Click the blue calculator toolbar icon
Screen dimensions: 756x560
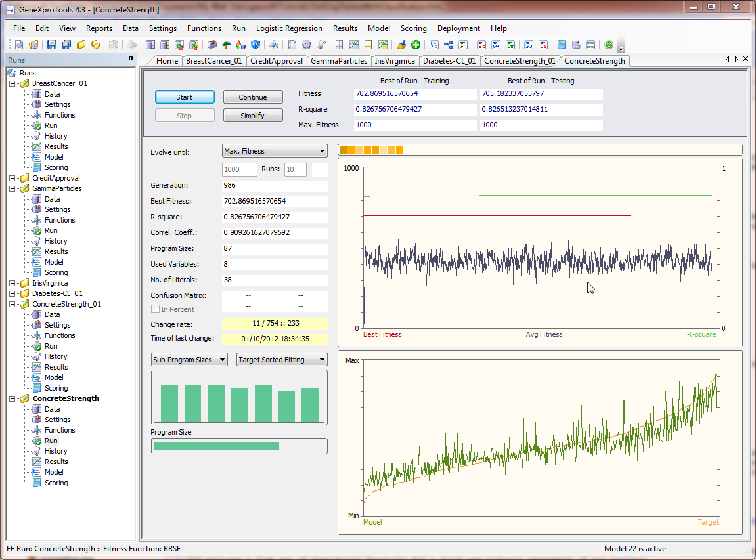[x=561, y=45]
